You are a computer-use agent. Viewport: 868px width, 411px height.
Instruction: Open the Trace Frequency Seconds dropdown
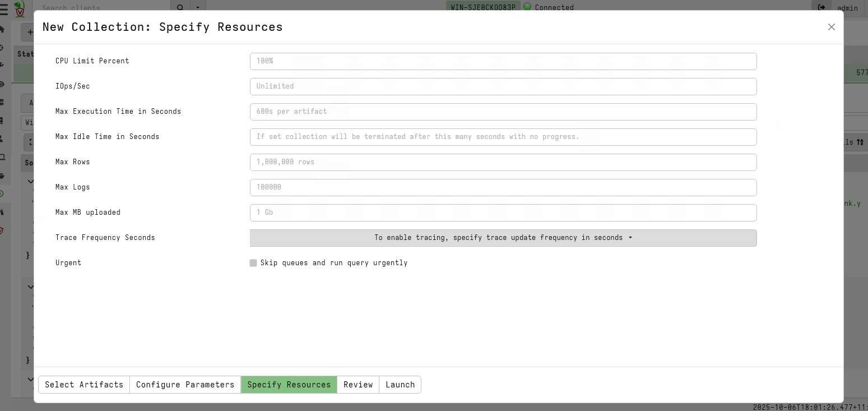pos(503,238)
